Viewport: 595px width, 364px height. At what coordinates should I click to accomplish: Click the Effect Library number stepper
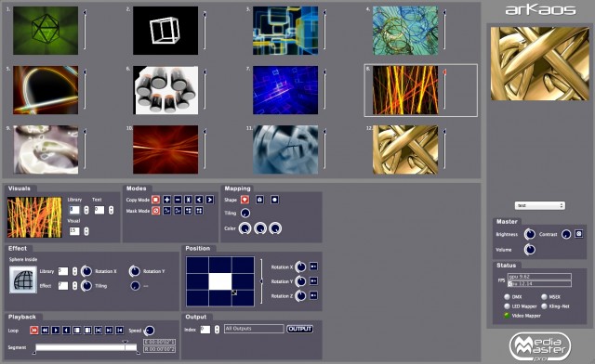pos(74,271)
